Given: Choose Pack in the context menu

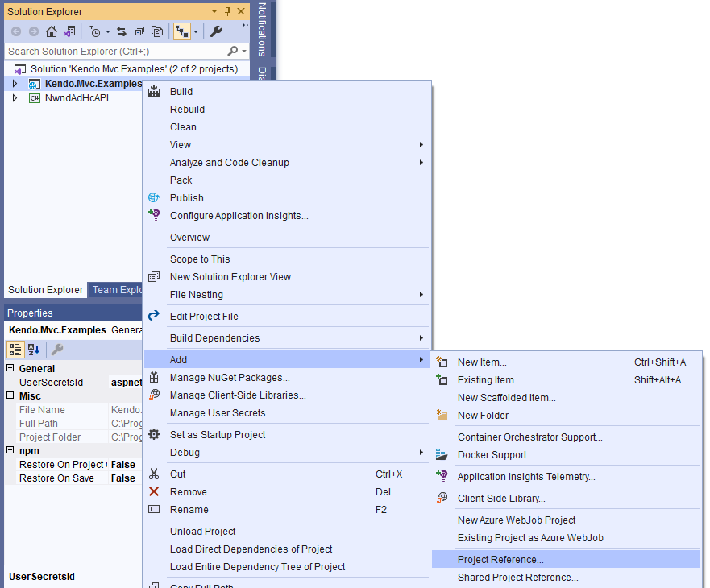Looking at the screenshot, I should 287,180.
